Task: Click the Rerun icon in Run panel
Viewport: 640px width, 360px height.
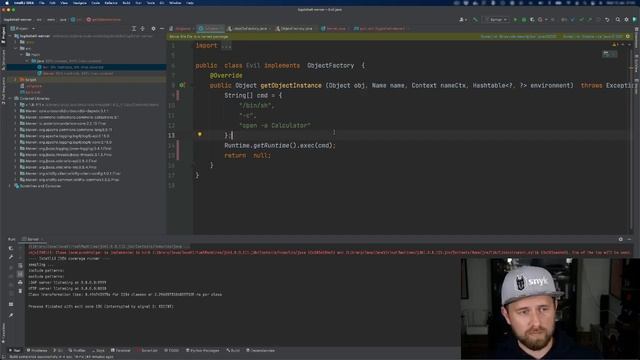Action: click(x=11, y=248)
